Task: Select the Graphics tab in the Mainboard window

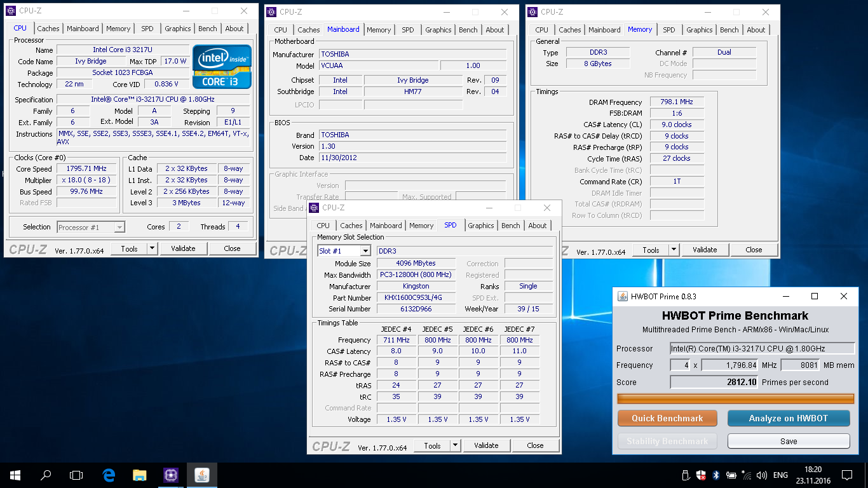Action: tap(438, 30)
